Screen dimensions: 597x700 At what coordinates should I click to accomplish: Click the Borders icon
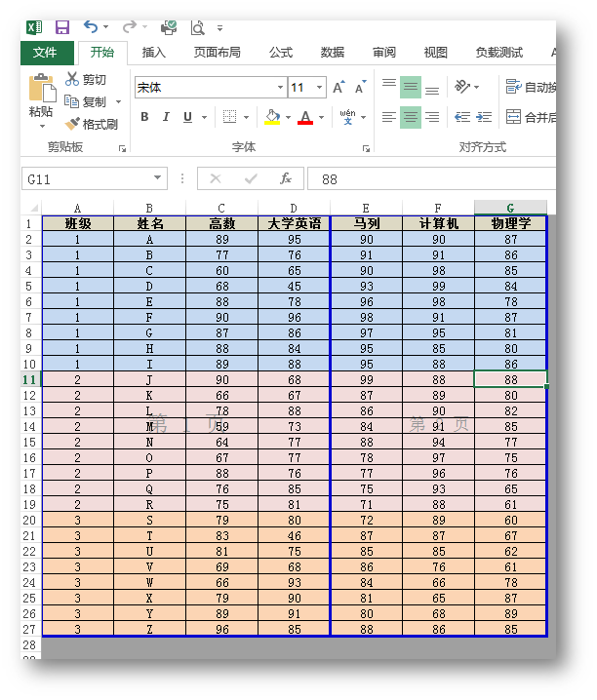[229, 117]
